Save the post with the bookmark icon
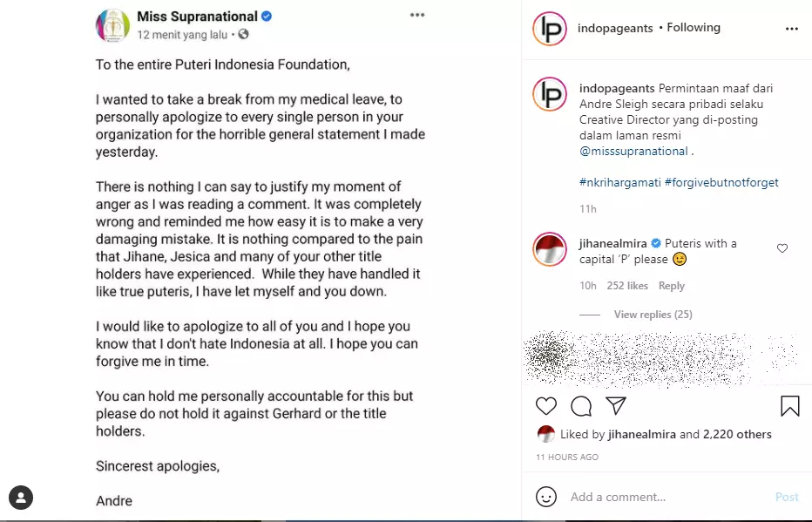 789,405
